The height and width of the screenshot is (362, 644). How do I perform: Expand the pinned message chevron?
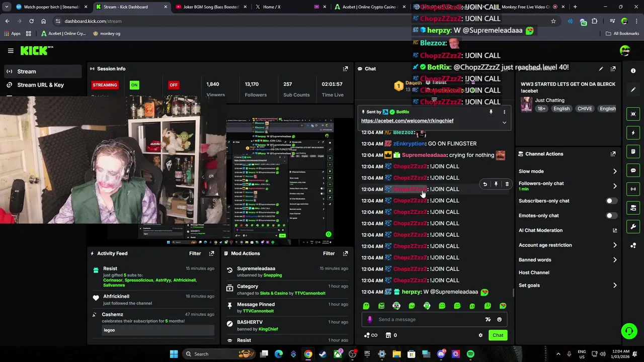tap(504, 122)
